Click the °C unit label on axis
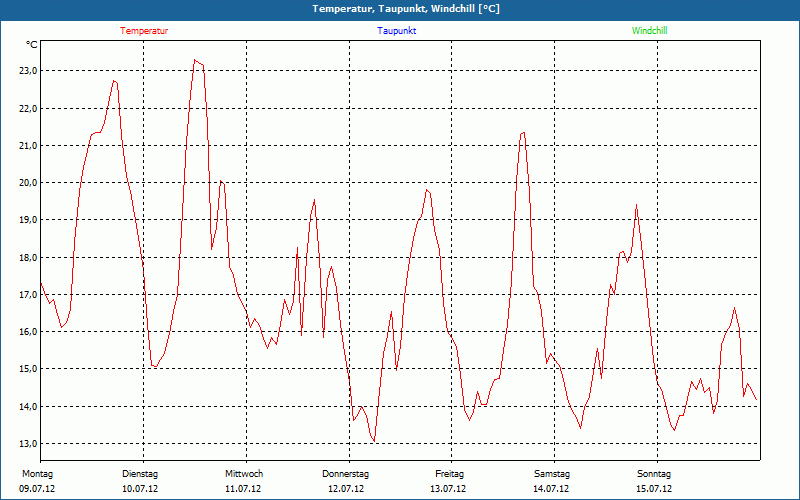 (32, 45)
